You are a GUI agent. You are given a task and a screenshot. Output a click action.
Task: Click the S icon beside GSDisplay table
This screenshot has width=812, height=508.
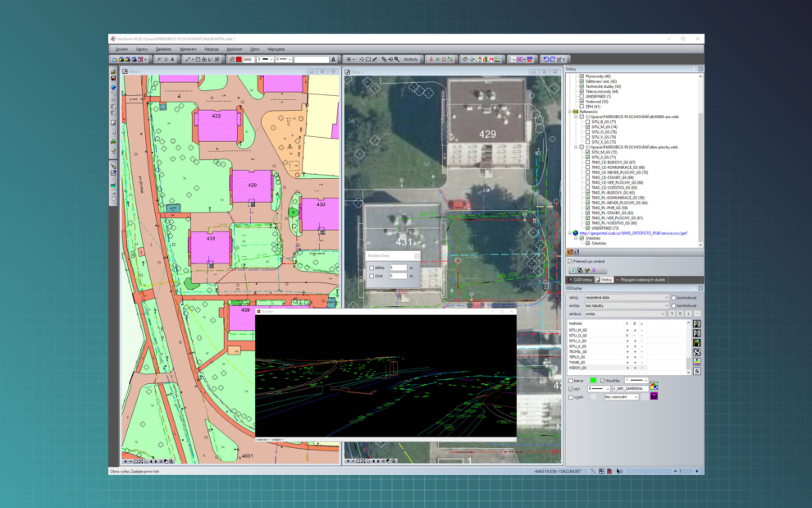[x=697, y=371]
